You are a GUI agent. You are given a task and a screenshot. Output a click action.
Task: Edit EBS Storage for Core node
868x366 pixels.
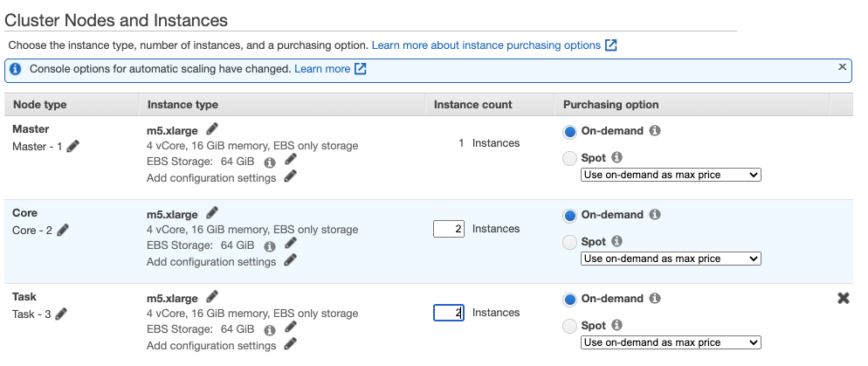pos(291,245)
